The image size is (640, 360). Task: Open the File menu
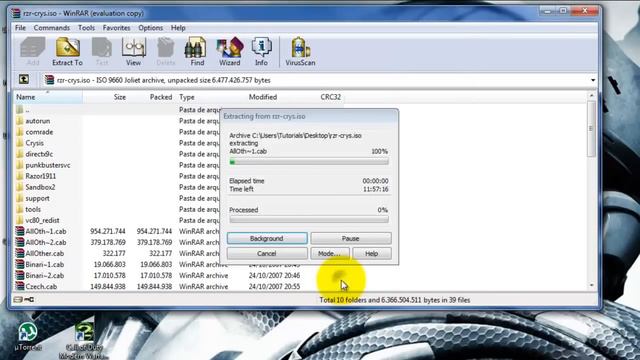20,28
